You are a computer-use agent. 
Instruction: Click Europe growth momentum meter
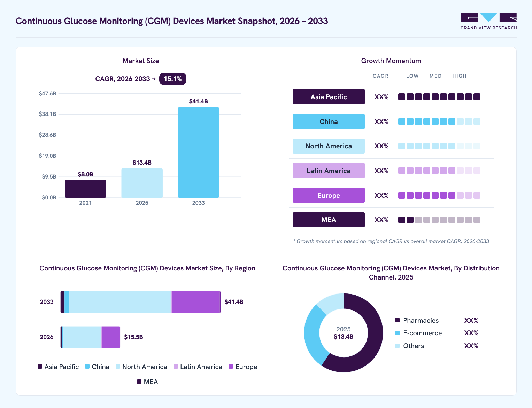[439, 195]
